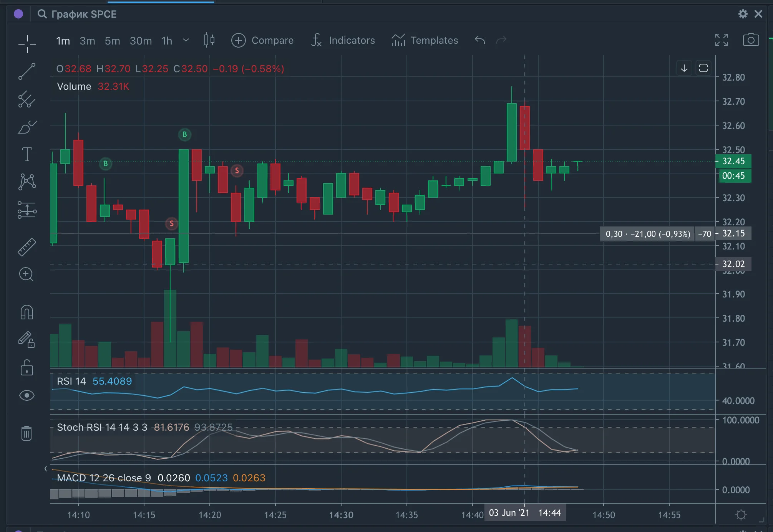Image resolution: width=773 pixels, height=532 pixels.
Task: Click the S sell marker near 14:22
Action: [237, 171]
